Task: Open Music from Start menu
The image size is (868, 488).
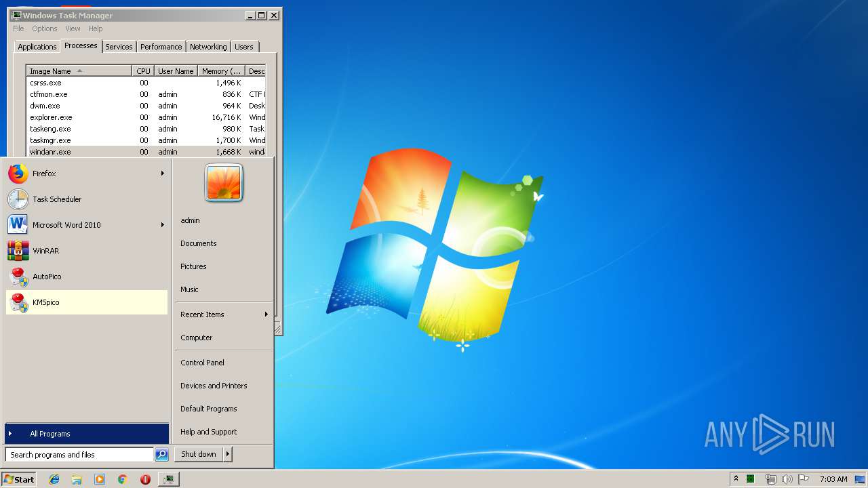Action: click(189, 289)
